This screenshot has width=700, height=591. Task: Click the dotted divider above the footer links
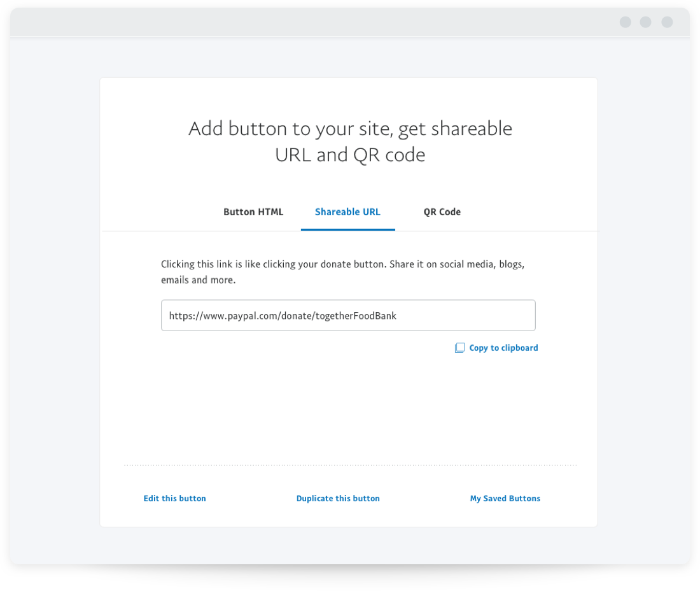click(x=350, y=466)
